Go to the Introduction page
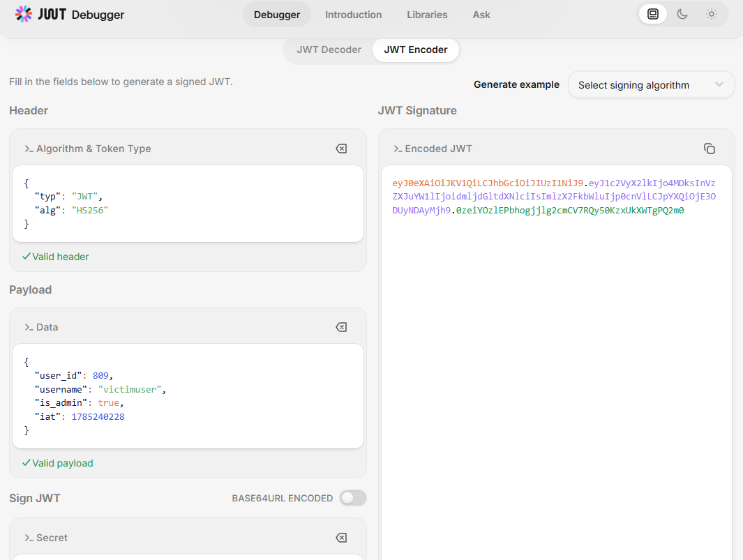Screen dimensions: 743x560 (353, 15)
